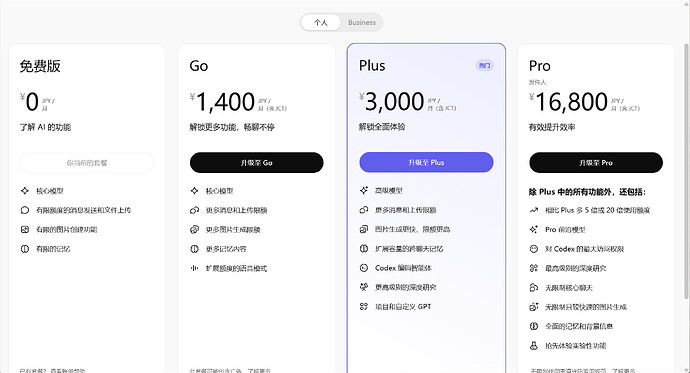Screen dimensions: 690x373
Task: Click the 抢先体验实验性功能 feature text
Action: click(576, 346)
